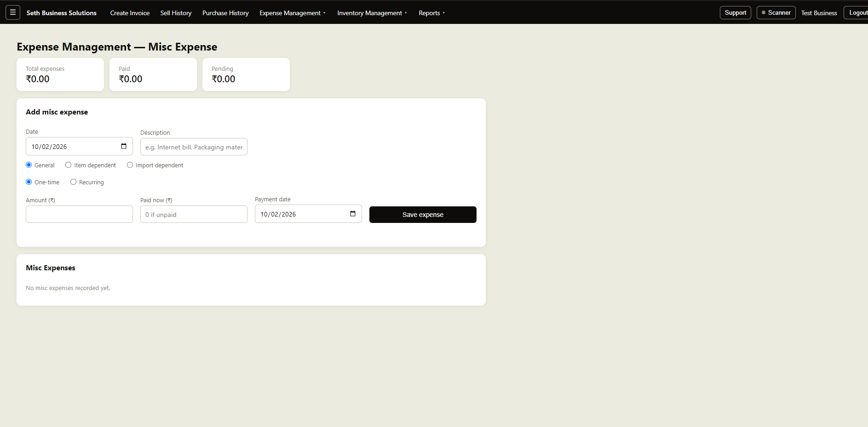Click "No misc expenses recorded yet." text
Viewport: 868px width, 427px height.
coord(68,288)
